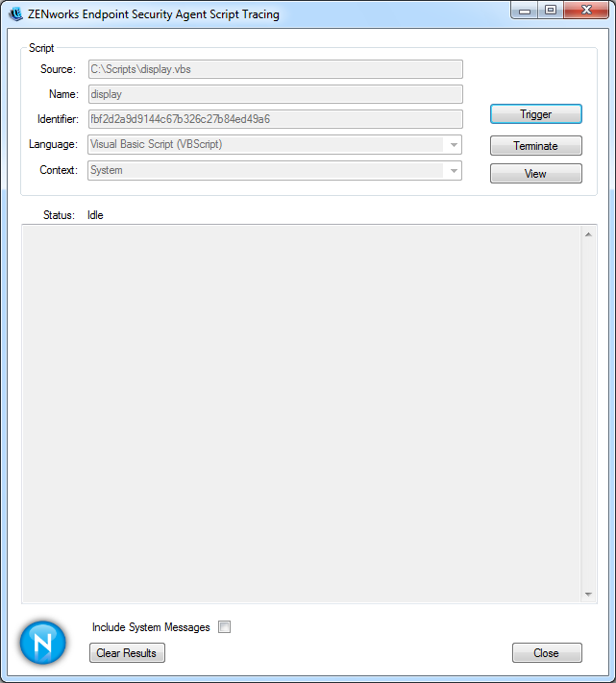This screenshot has height=683, width=616.
Task: Click the Name label
Action: click(x=63, y=94)
